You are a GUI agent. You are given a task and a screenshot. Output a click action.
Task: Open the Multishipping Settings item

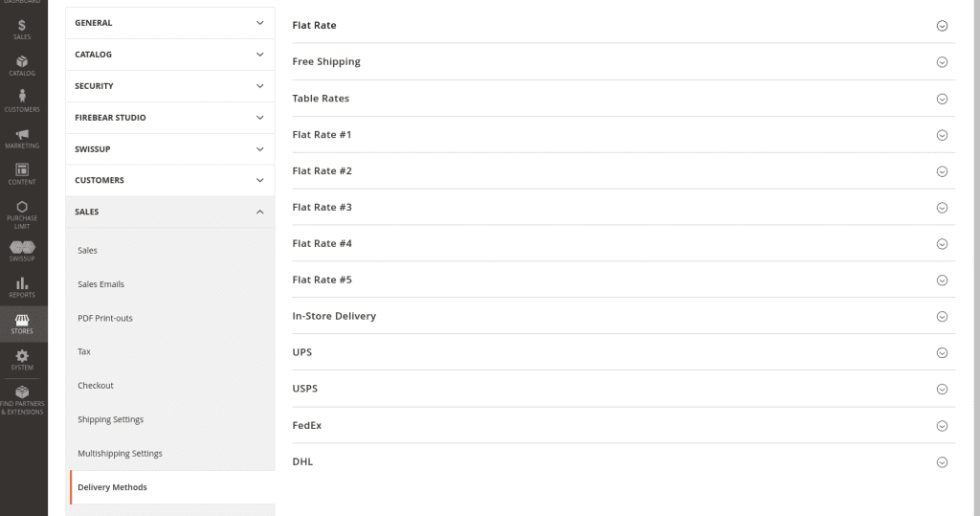[120, 454]
